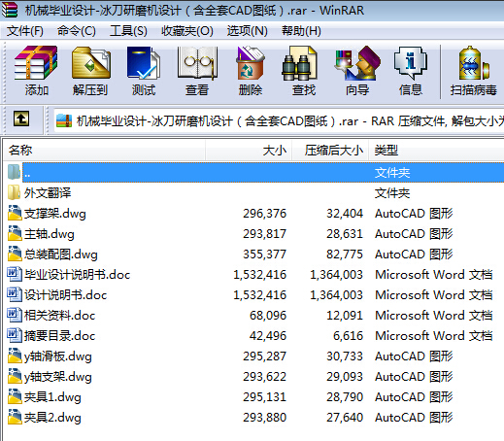Click the size value 355,377
Viewport: 504px width, 441px height.
pyautogui.click(x=265, y=254)
